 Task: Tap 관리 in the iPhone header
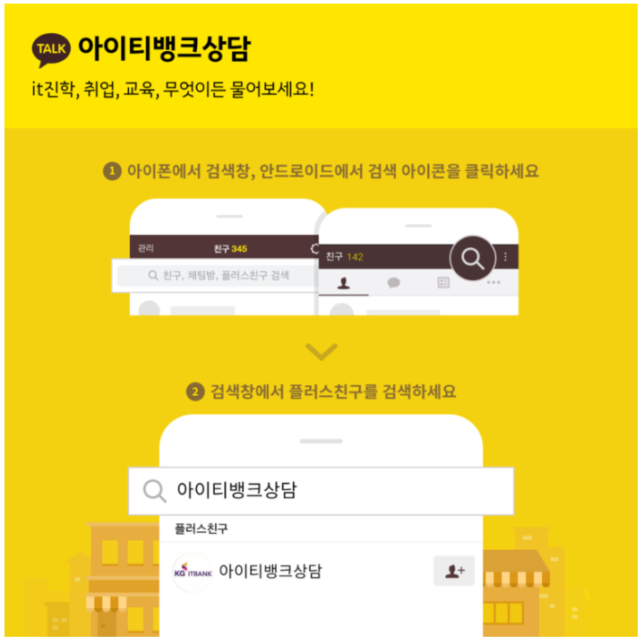pyautogui.click(x=145, y=248)
